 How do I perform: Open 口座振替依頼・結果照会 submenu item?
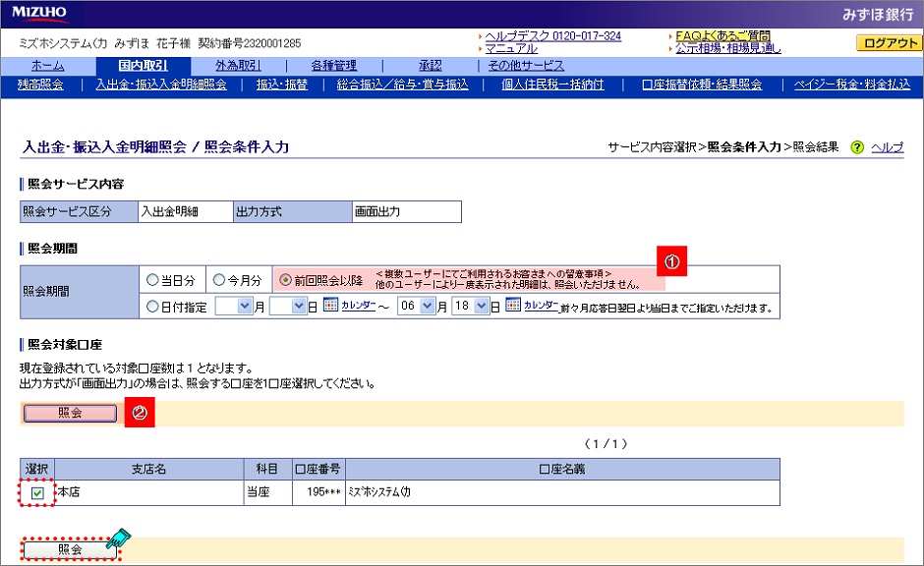coord(701,85)
